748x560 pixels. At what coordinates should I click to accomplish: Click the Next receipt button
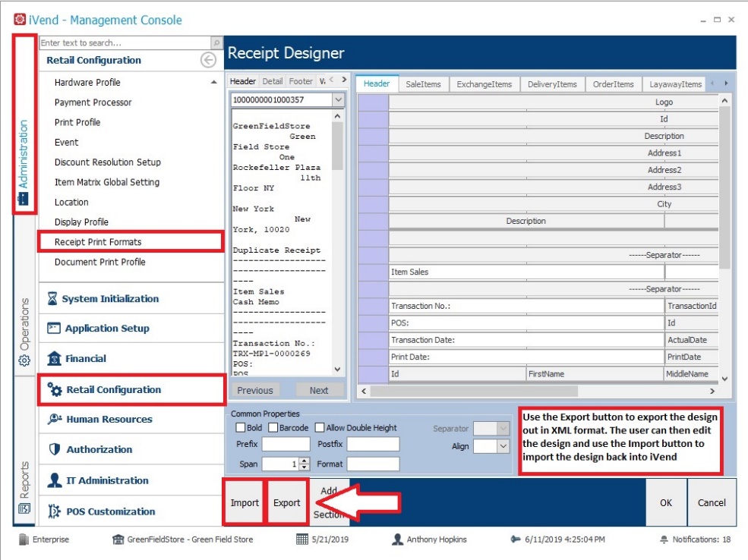click(x=319, y=390)
